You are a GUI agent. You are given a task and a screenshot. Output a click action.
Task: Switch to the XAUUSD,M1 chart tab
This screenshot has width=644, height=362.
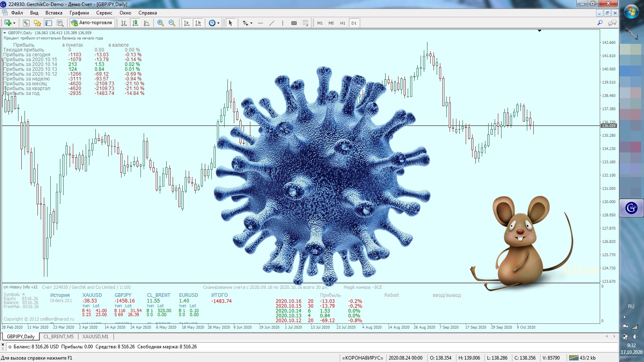[95, 337]
